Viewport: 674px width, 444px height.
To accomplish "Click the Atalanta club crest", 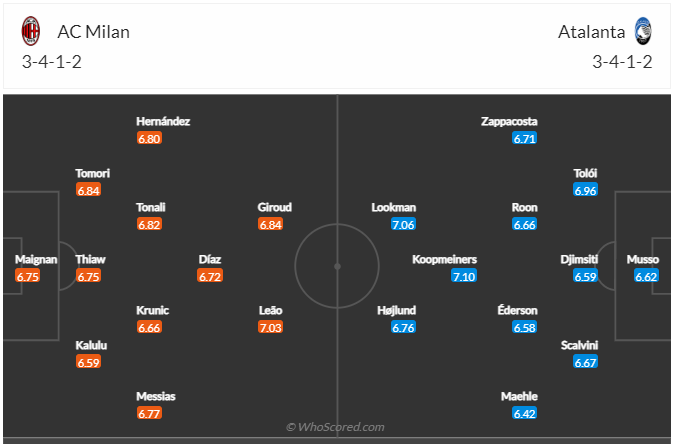I will pos(642,31).
